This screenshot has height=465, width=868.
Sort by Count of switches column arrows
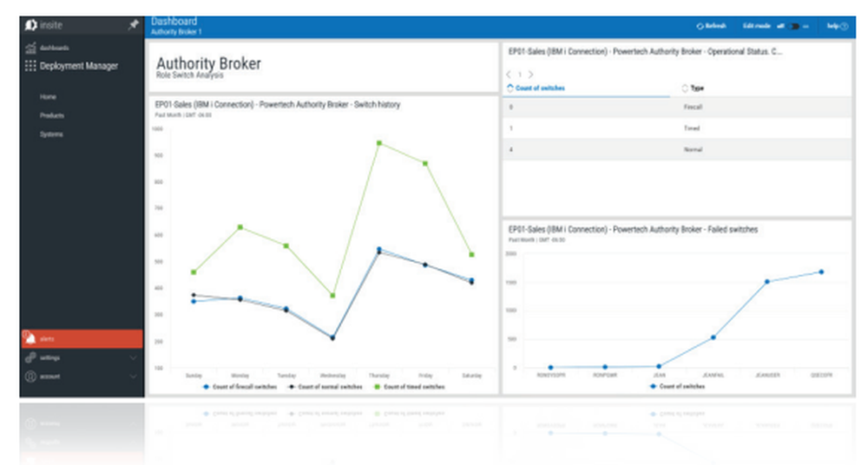pos(510,88)
